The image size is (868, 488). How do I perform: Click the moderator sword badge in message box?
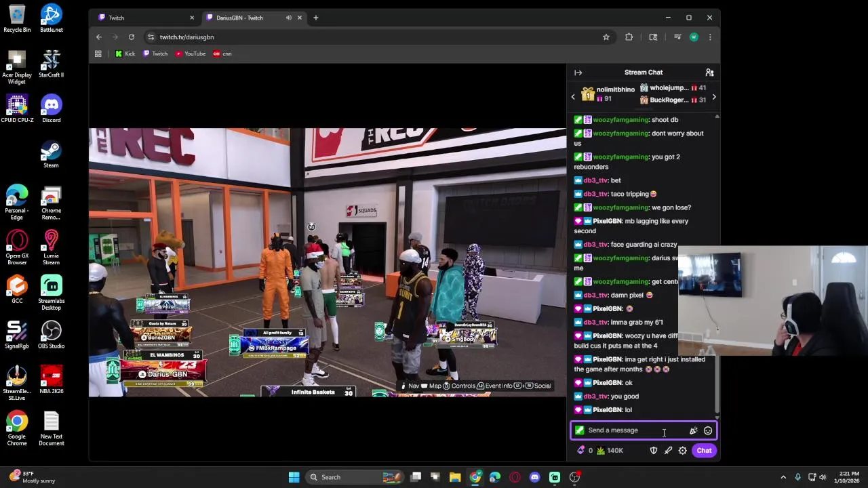[580, 430]
